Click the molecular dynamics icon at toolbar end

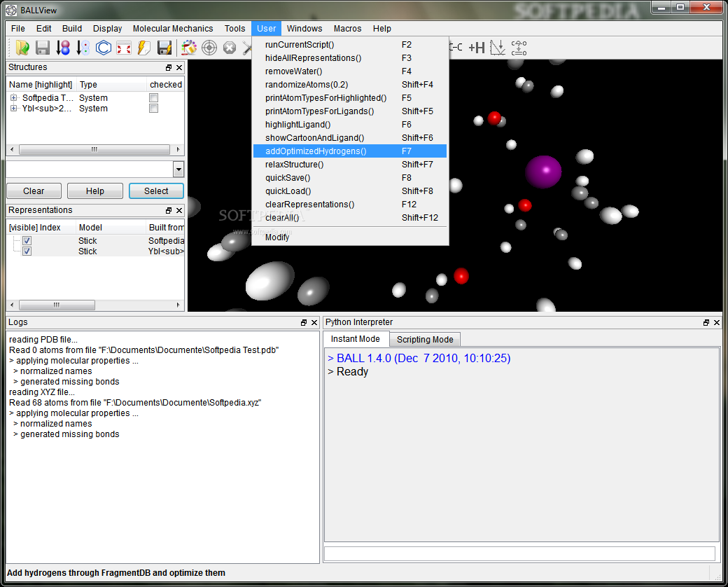519,48
